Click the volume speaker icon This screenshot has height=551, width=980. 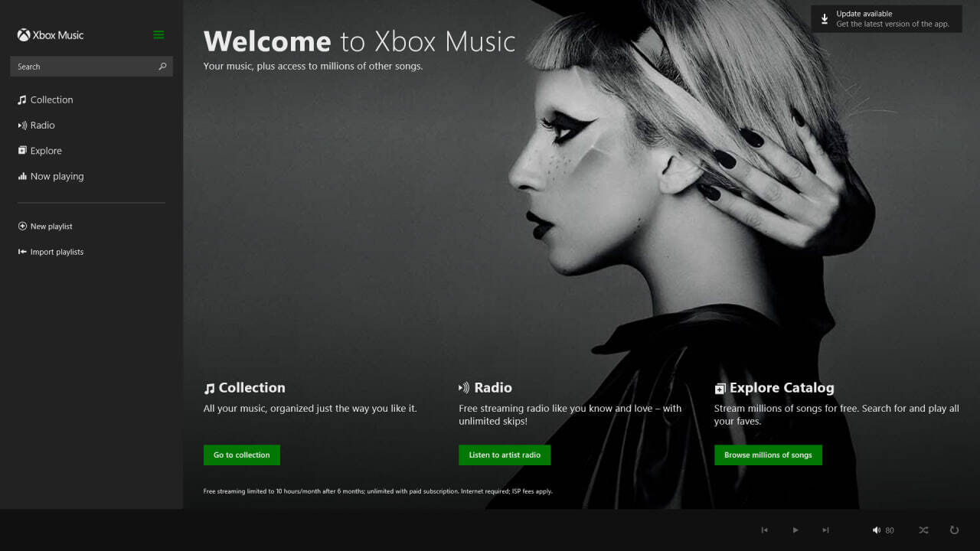click(x=877, y=530)
